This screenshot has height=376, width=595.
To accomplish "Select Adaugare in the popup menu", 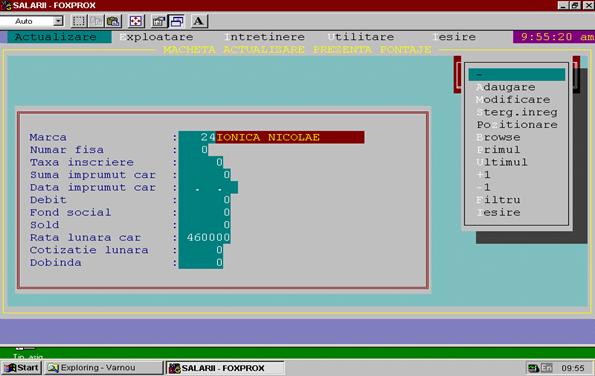I will click(506, 87).
